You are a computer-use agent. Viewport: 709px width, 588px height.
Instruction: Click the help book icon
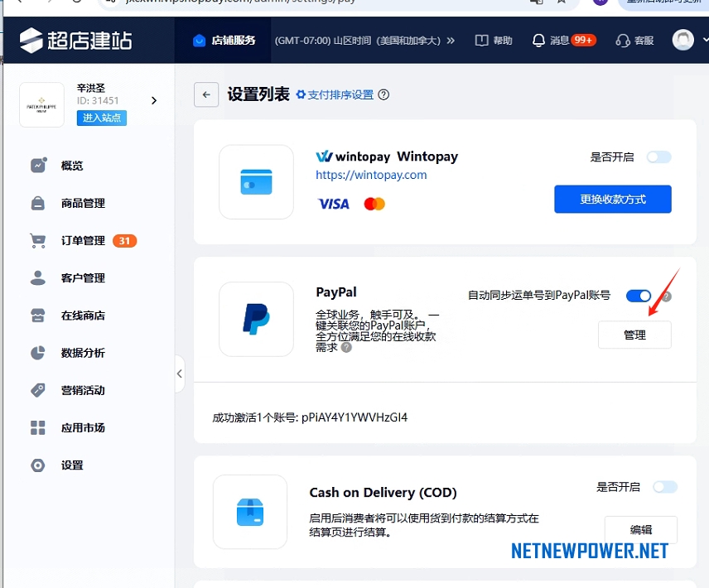pyautogui.click(x=481, y=41)
